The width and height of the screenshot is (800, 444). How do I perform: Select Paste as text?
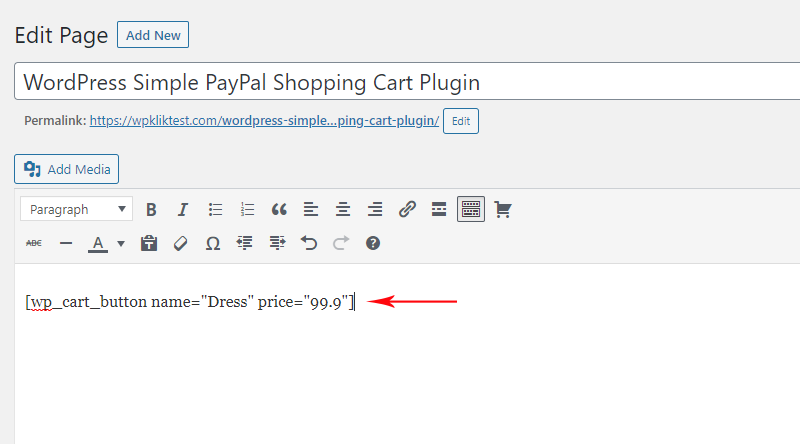click(x=149, y=243)
